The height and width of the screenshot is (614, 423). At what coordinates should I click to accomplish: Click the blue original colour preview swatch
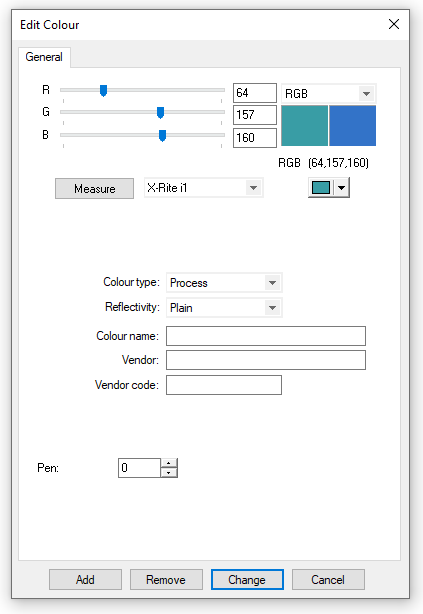pos(352,126)
